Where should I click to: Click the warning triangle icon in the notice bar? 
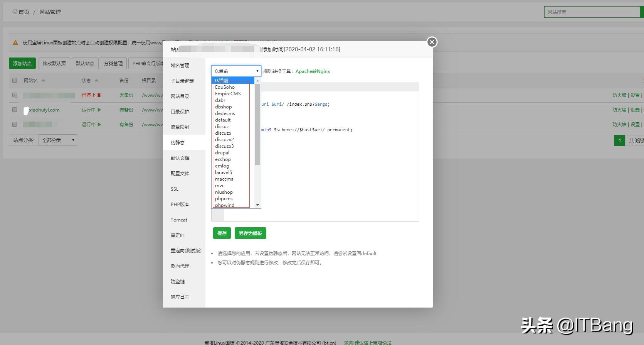click(15, 42)
